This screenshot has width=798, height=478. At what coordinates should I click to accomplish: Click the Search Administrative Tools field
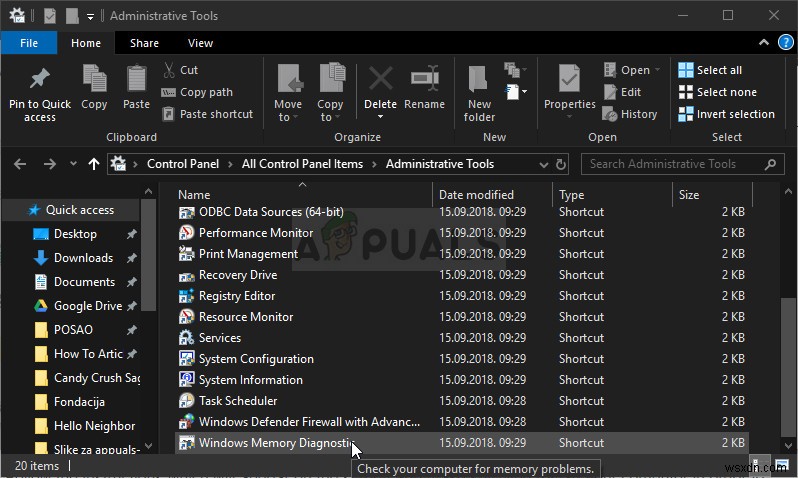(682, 164)
